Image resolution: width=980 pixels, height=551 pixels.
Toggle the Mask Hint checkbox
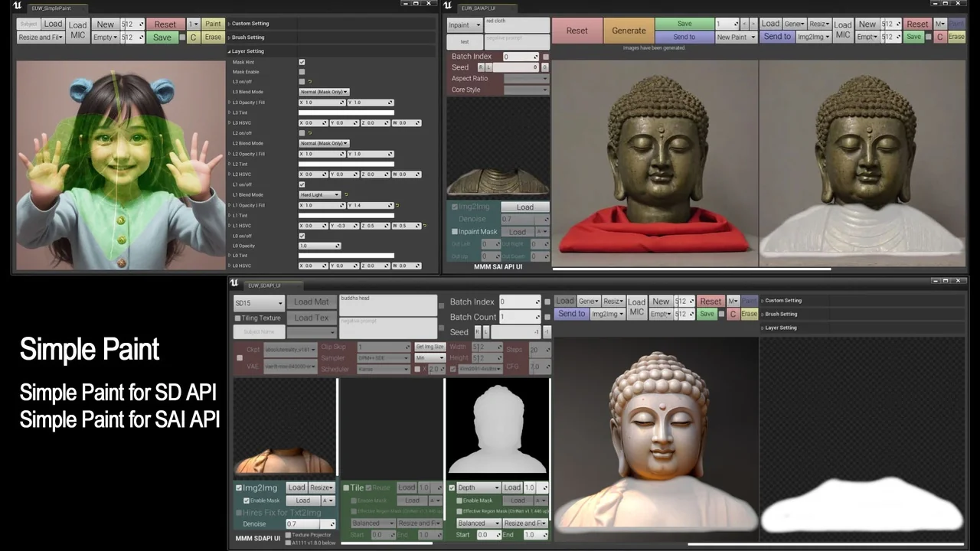coord(302,62)
